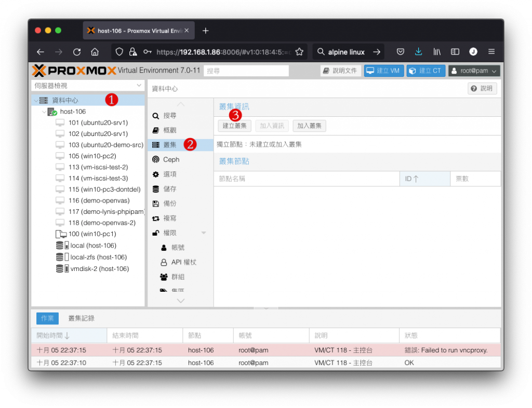Close the host-106 Proxmox browser tab
Viewport: 532px width, 408px height.
pyautogui.click(x=187, y=31)
